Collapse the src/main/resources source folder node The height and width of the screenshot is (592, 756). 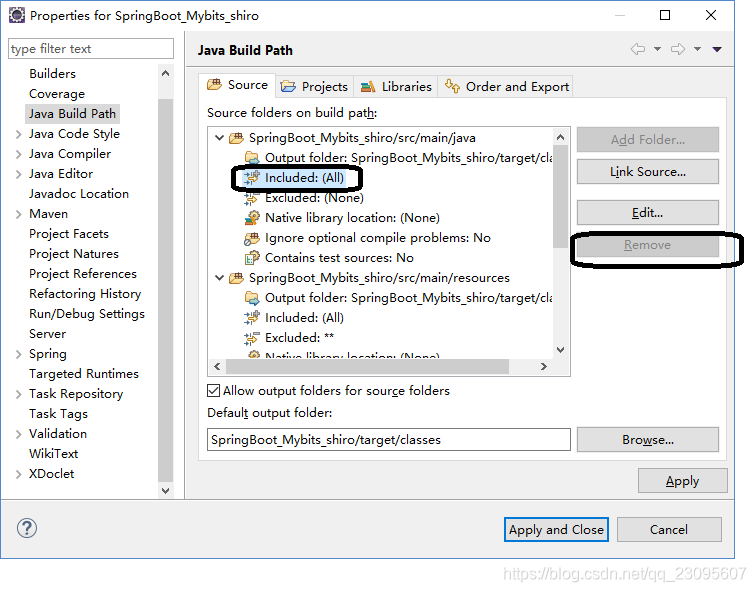[x=219, y=278]
